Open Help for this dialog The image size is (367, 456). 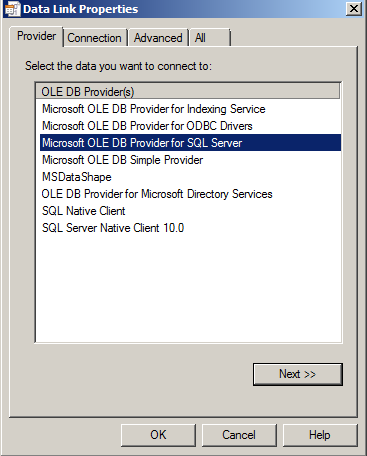click(x=320, y=435)
